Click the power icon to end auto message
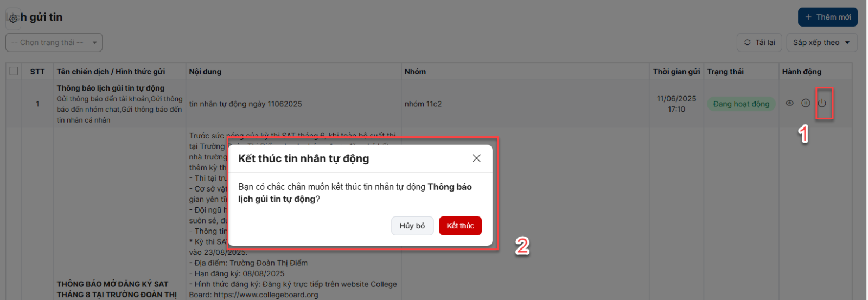The image size is (868, 300). click(x=822, y=103)
